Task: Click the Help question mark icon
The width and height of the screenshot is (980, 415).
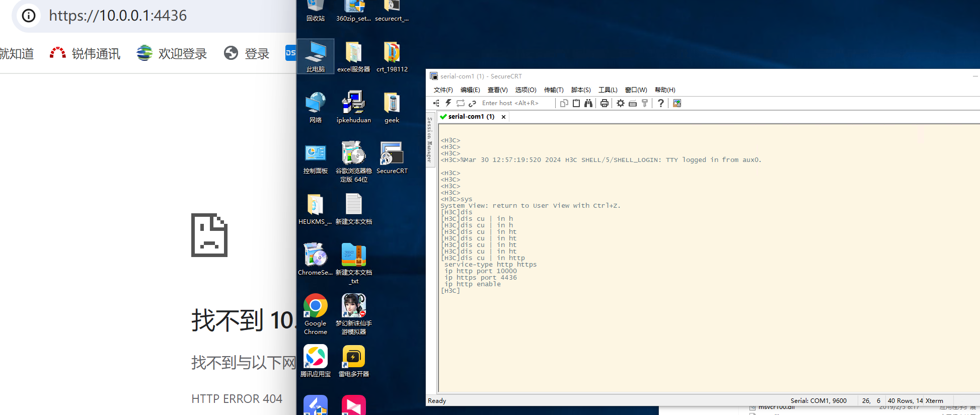Action: pyautogui.click(x=661, y=103)
